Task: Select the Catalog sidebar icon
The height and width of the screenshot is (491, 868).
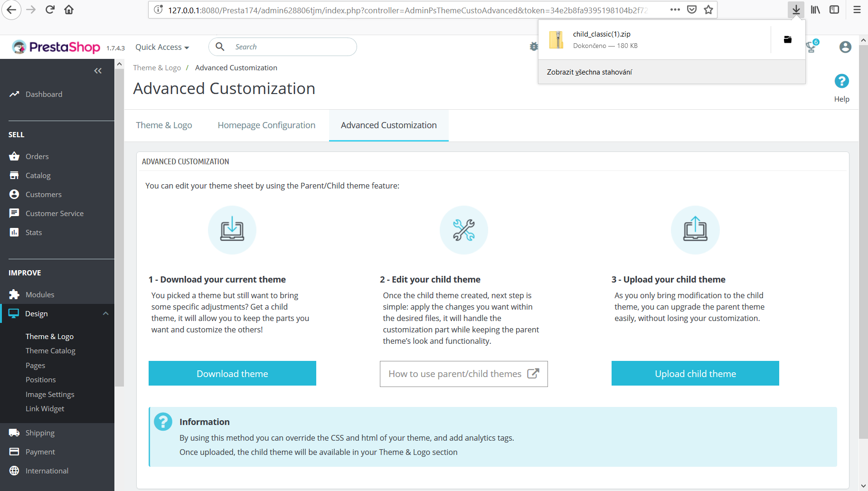Action: pyautogui.click(x=38, y=175)
